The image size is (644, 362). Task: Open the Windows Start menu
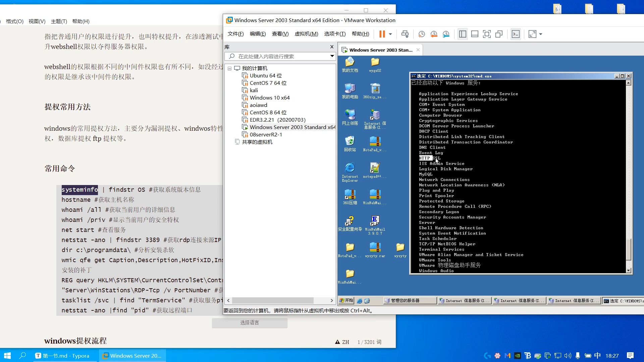click(7, 356)
